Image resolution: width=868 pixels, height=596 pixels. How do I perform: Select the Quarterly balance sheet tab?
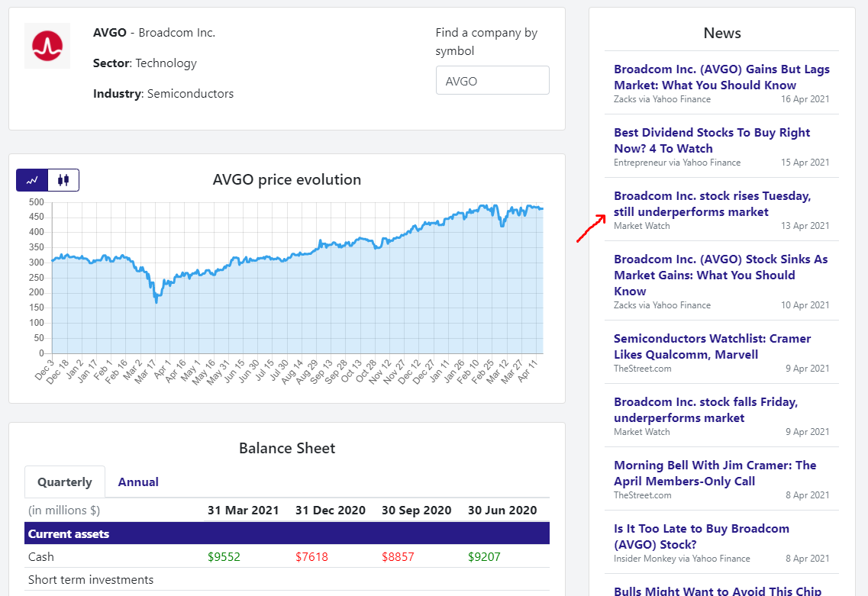point(65,482)
